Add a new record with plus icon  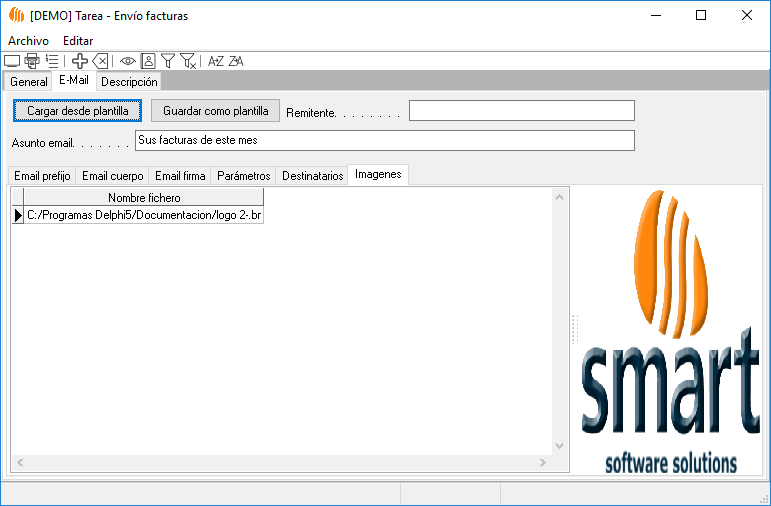click(80, 61)
